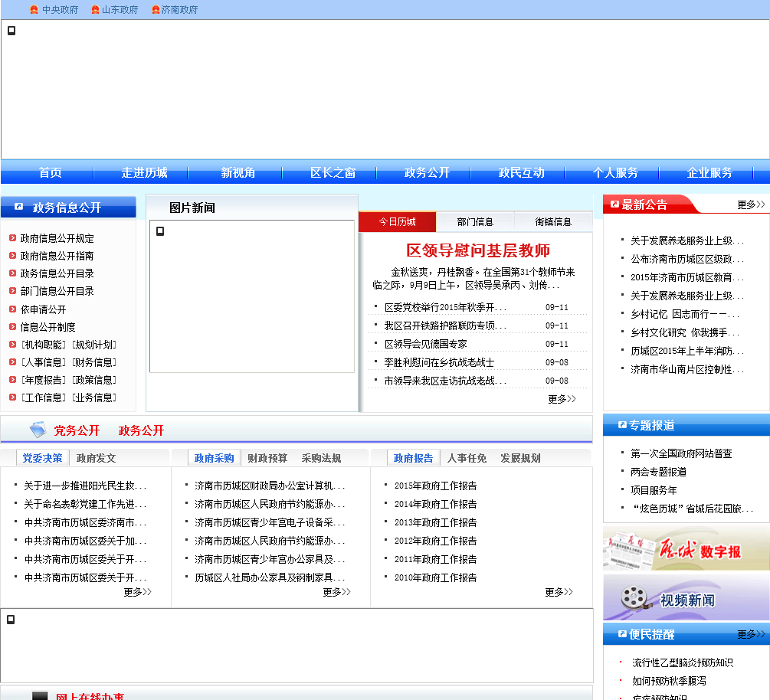
Task: Click 更多>> under 党委决策 list
Action: pos(137,591)
